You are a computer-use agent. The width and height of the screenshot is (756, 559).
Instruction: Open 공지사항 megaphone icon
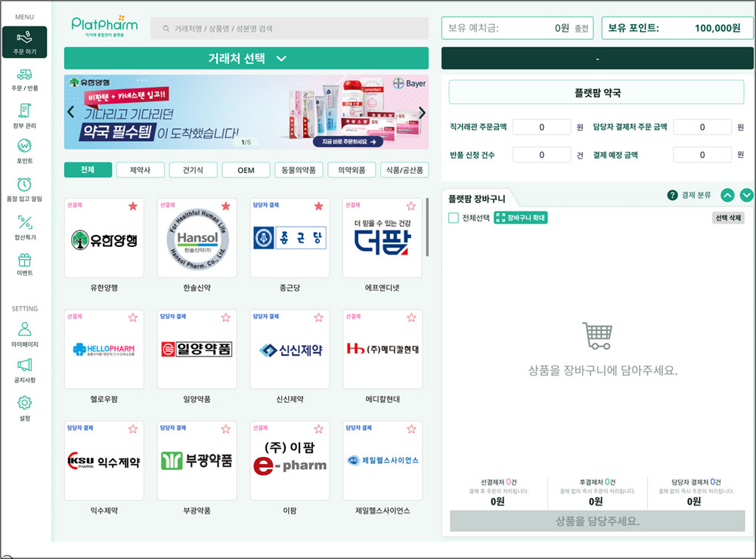pos(25,366)
